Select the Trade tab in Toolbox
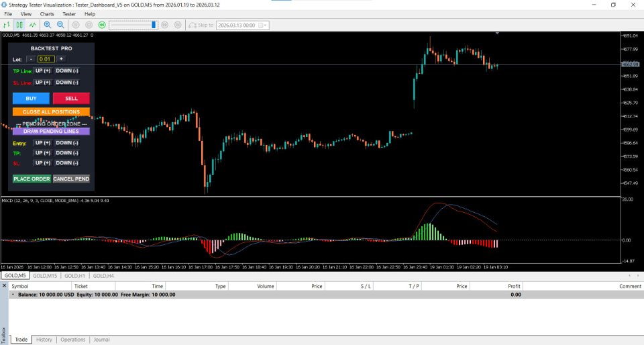The image size is (644, 345). 21,340
